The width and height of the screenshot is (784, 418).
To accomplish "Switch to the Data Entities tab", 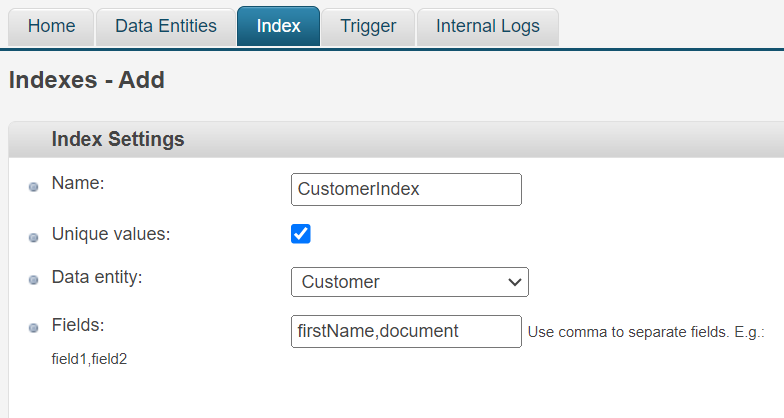I will tap(165, 26).
